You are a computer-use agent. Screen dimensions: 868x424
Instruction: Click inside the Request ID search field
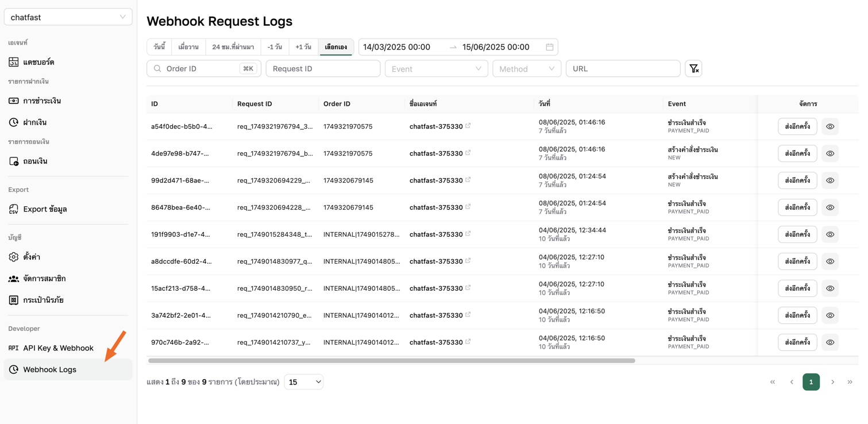[x=322, y=68]
